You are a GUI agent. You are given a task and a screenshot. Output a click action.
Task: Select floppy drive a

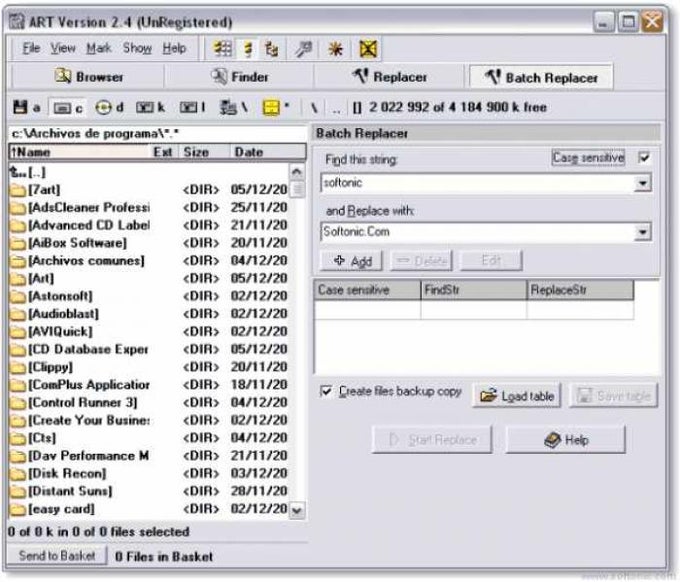point(27,107)
